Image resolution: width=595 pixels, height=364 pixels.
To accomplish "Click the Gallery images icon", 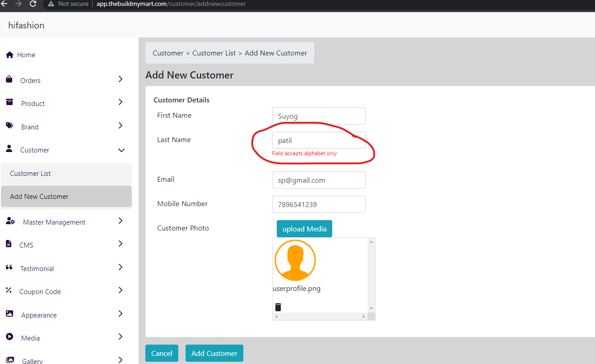I will 10,359.
